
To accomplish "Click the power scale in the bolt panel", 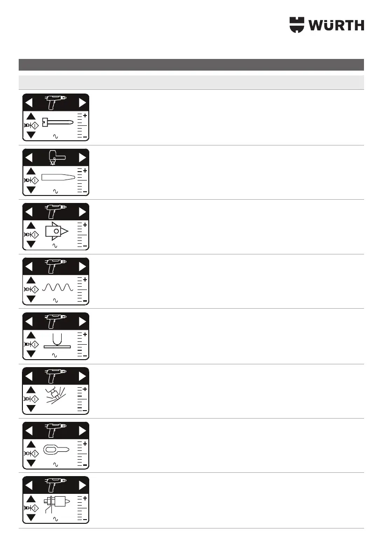I will click(82, 509).
